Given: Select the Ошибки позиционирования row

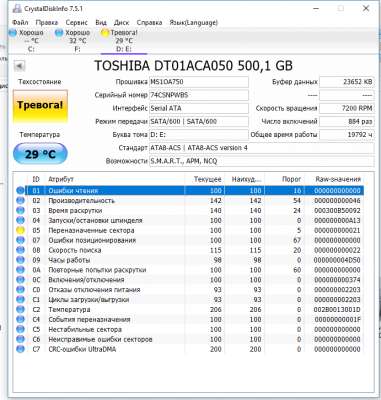Looking at the screenshot, I should click(x=189, y=240).
